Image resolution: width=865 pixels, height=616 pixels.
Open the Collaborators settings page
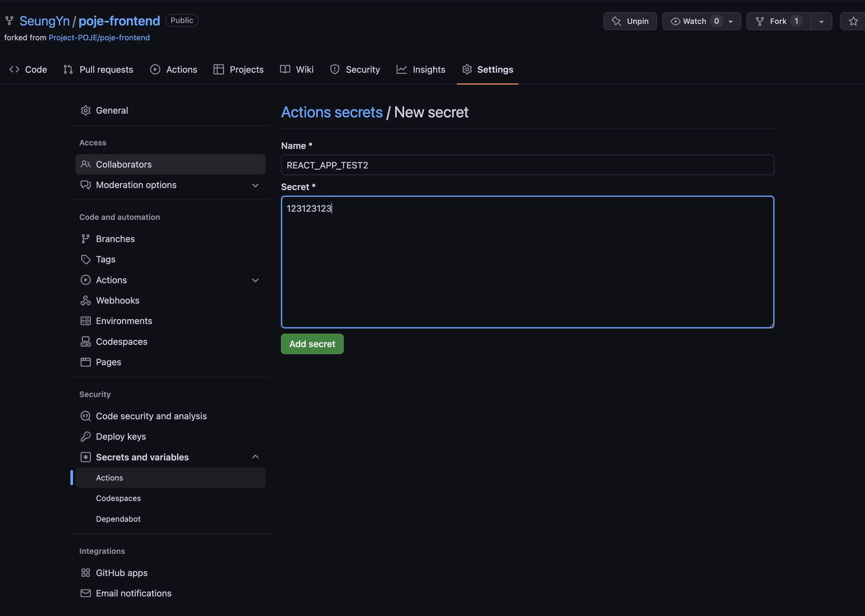click(x=170, y=164)
